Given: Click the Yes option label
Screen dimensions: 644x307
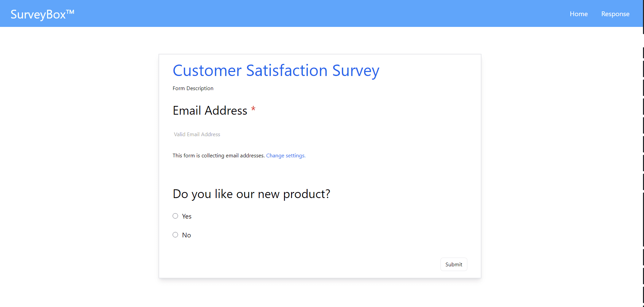Looking at the screenshot, I should pos(187,216).
